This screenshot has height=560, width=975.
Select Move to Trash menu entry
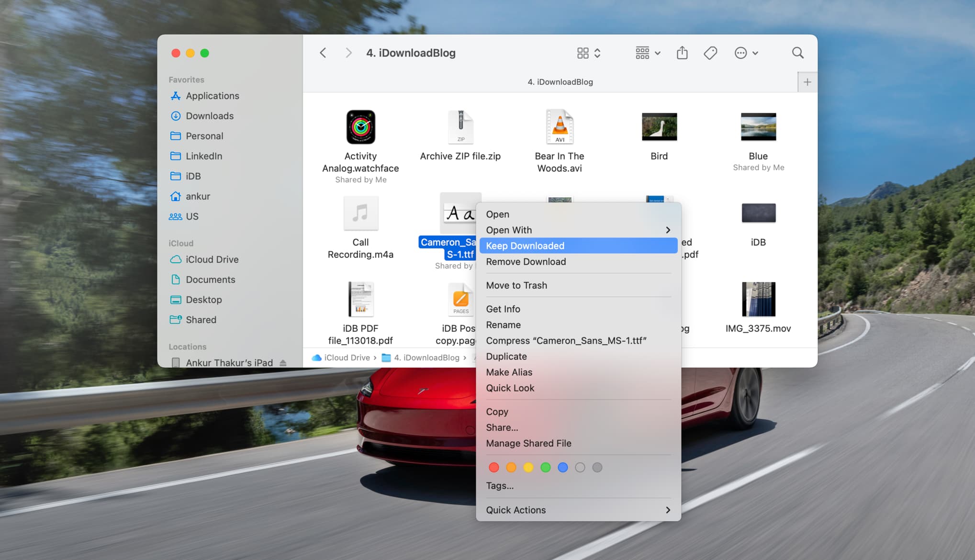pos(516,285)
